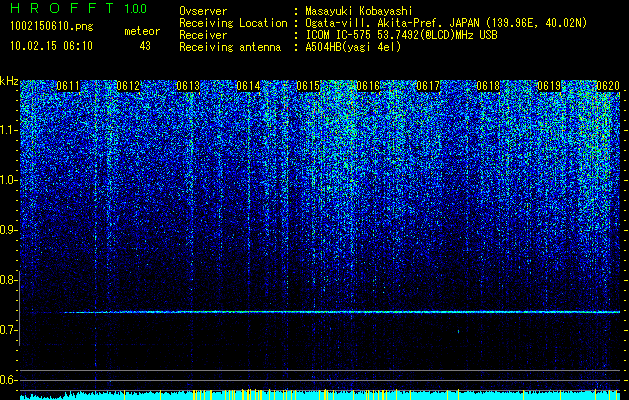Image resolution: width=629 pixels, height=400 pixels.
Task: Click time marker 0615
Action: point(308,86)
